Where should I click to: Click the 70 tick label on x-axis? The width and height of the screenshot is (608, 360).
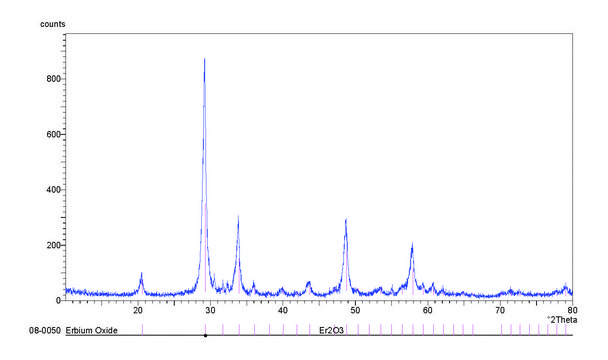[500, 310]
